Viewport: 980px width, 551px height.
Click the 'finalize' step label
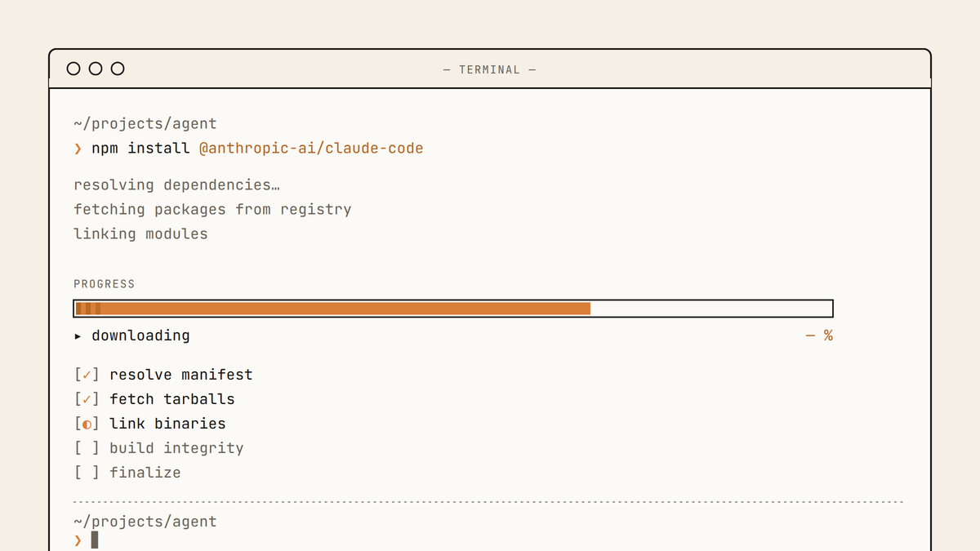[145, 473]
